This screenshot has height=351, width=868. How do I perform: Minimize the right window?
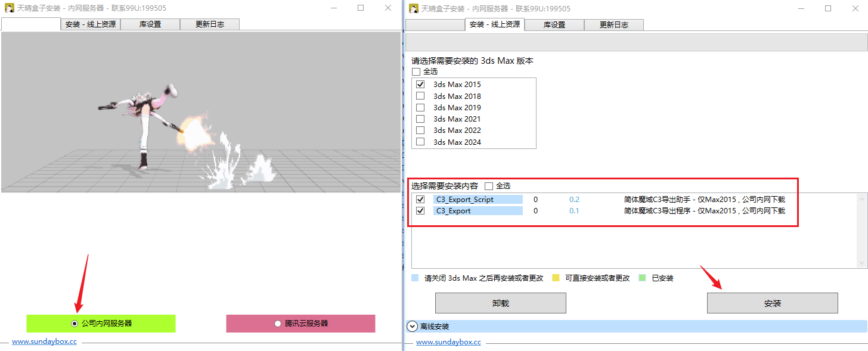[x=801, y=8]
